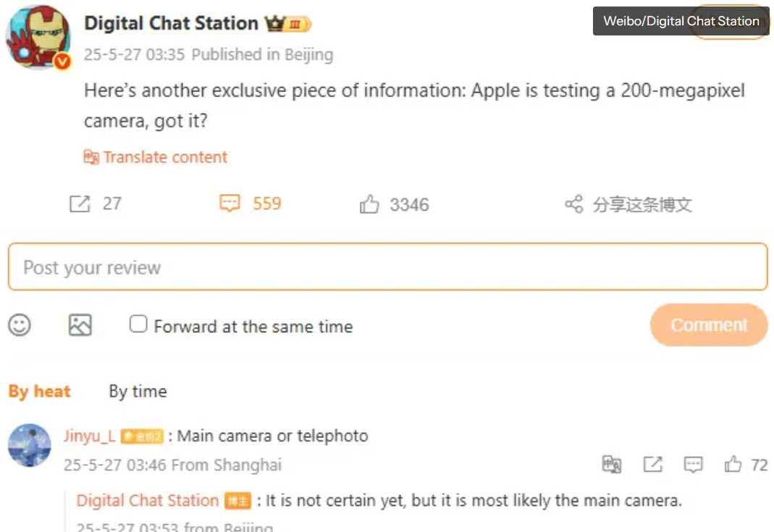774x532 pixels.
Task: Like the post with thumbs-up icon
Action: click(369, 205)
